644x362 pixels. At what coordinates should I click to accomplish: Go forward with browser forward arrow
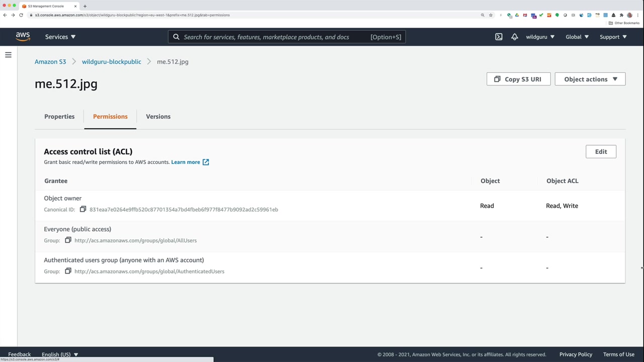coord(13,15)
